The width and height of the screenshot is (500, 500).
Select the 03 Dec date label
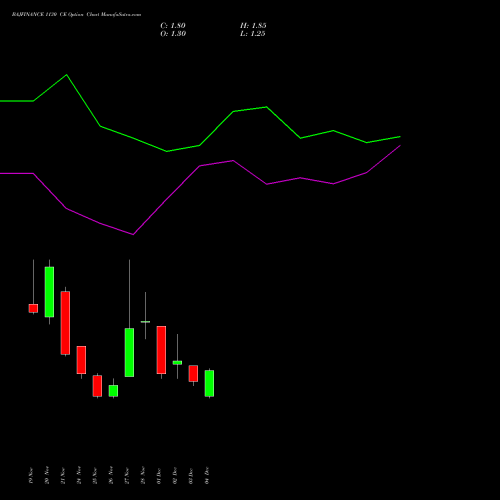click(191, 476)
